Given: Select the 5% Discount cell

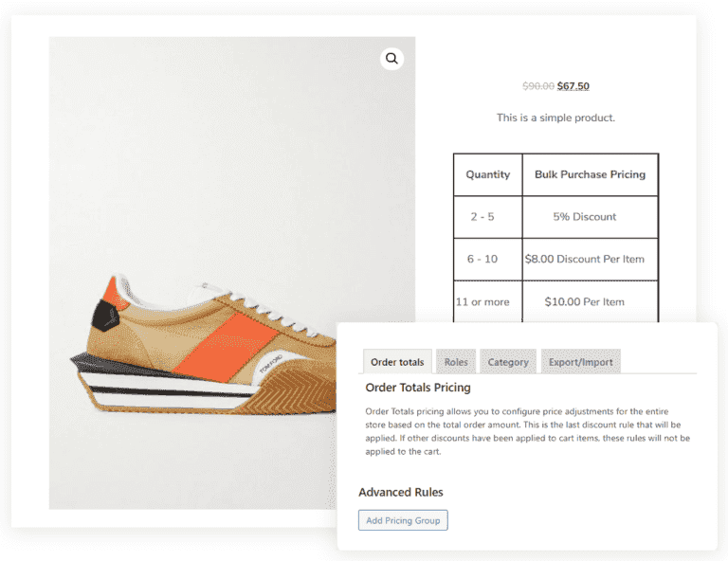Looking at the screenshot, I should coord(585,217).
